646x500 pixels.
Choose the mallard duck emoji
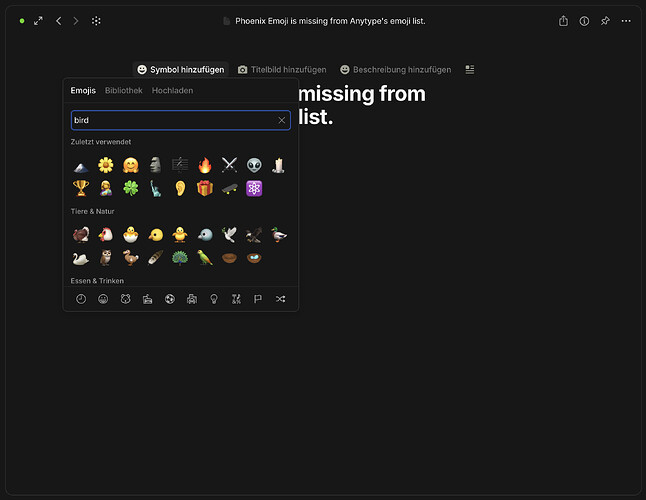coord(279,235)
